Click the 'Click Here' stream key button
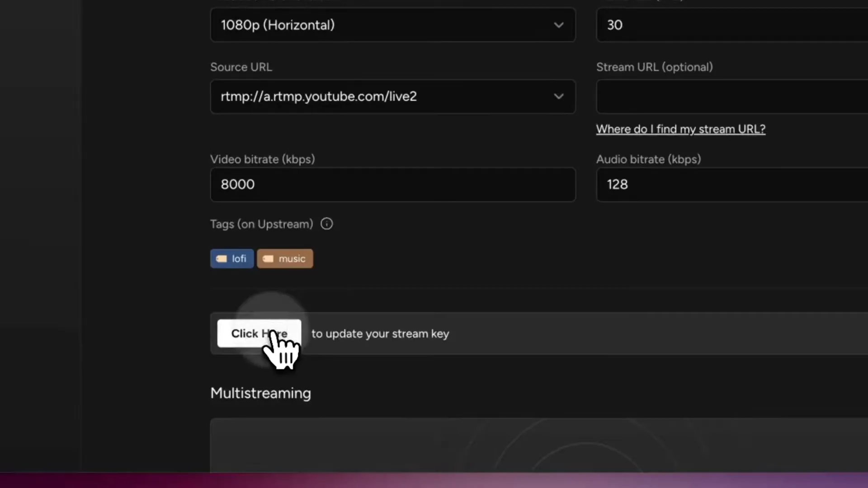This screenshot has width=868, height=488. coord(259,333)
